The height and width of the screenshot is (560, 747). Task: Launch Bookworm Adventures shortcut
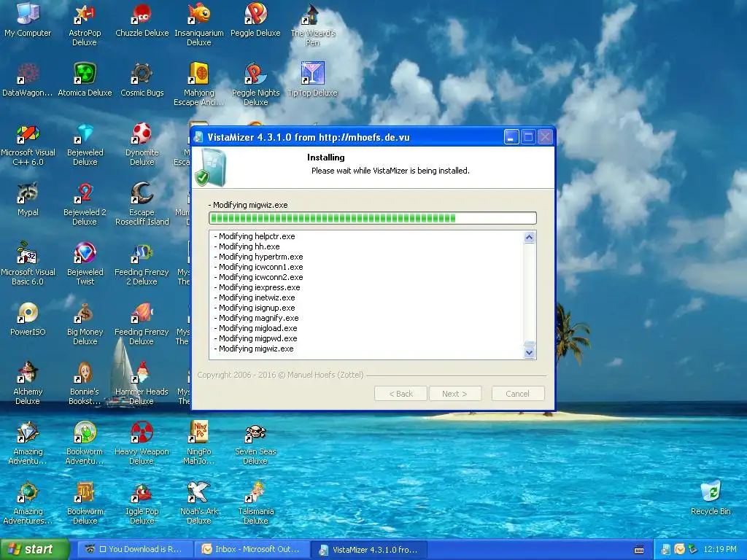85,443
